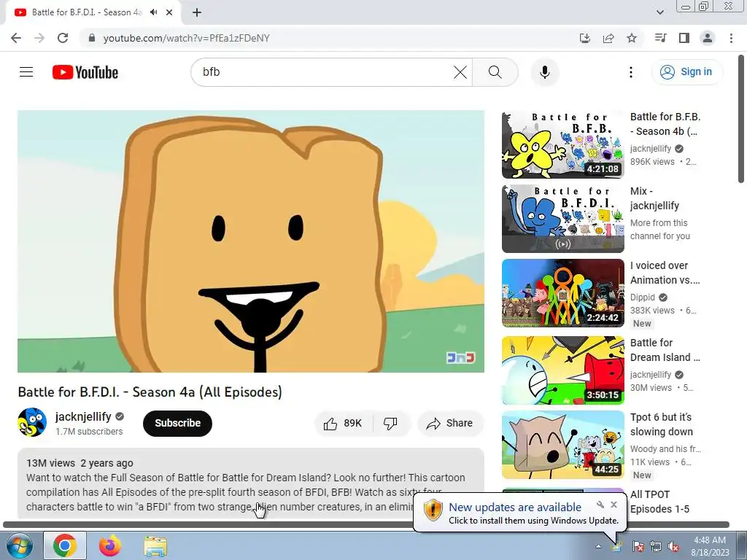Open Chrome profile avatar
Viewport: 747px width, 560px height.
708,38
